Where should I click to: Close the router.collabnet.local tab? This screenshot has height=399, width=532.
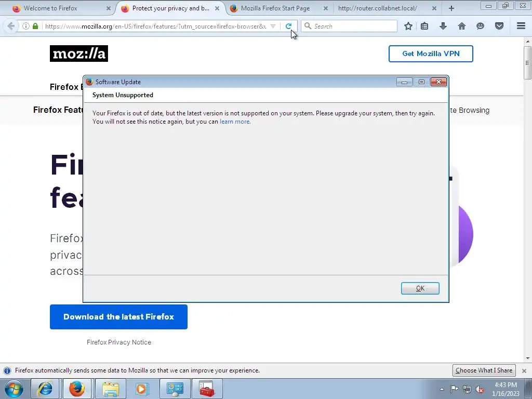tap(434, 8)
